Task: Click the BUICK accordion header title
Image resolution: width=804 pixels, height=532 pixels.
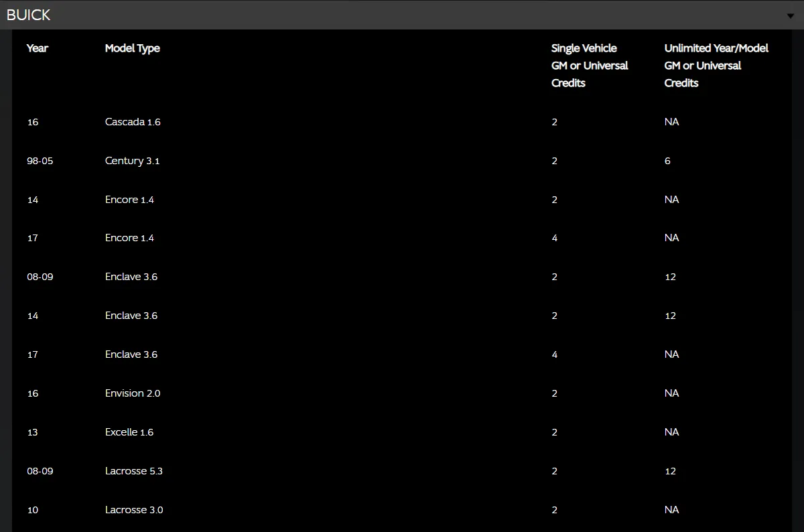Action: point(28,15)
